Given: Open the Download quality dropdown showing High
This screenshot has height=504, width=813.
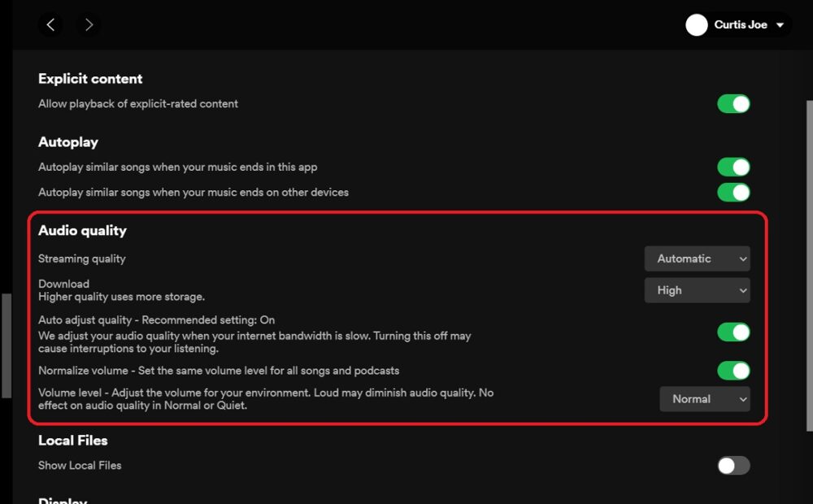Looking at the screenshot, I should tap(697, 289).
